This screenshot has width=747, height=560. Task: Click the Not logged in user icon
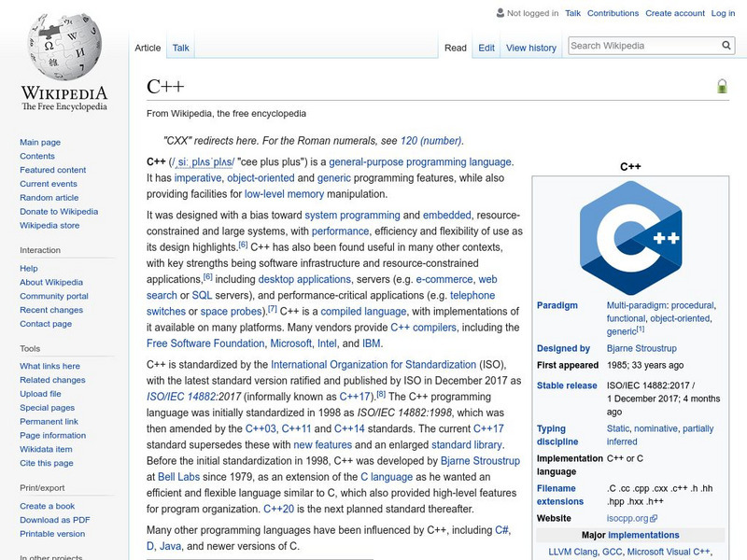[500, 13]
